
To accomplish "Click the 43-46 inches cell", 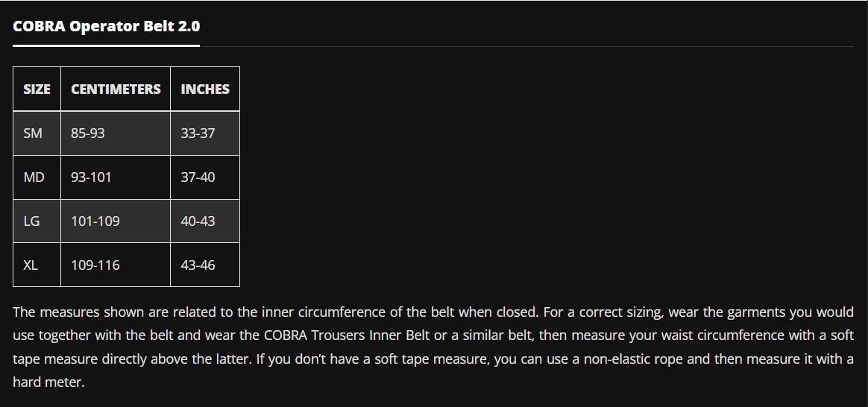I will 198,265.
